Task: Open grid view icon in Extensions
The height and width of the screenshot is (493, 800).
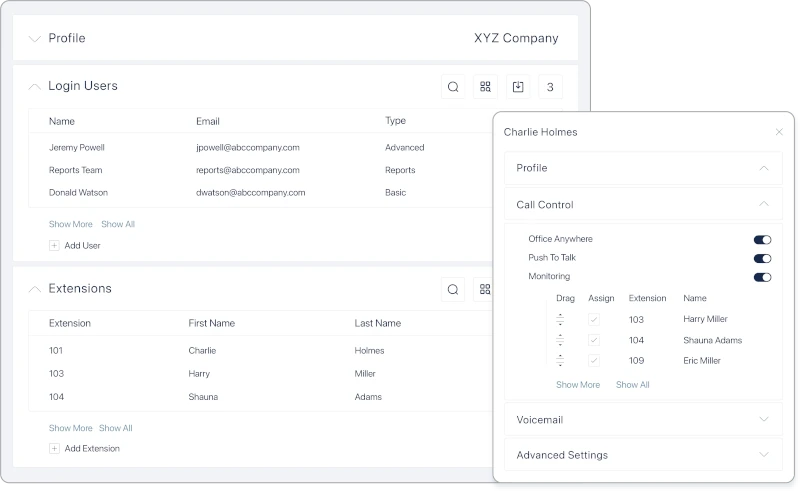Action: pyautogui.click(x=485, y=289)
